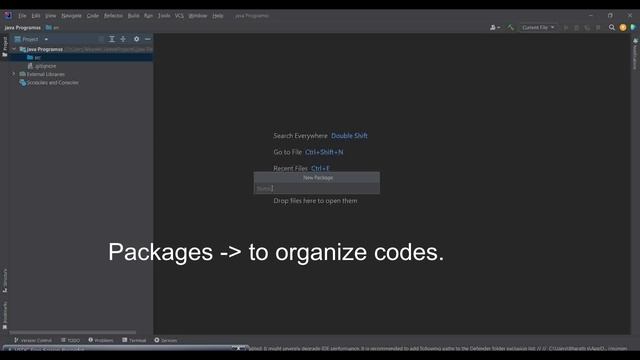Open the Terminal tool tab

tap(134, 340)
